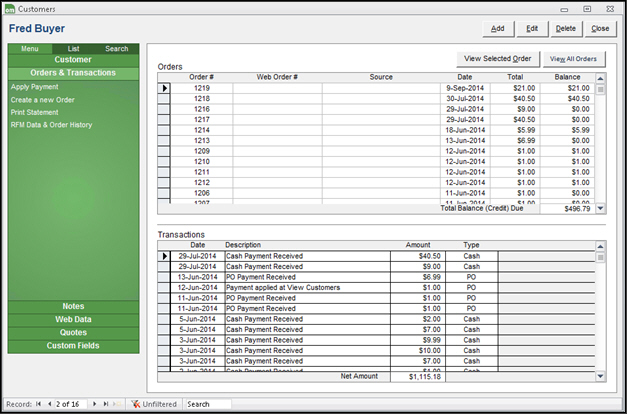This screenshot has width=627, height=414.
Task: Click Apply Payment link
Action: tap(34, 87)
